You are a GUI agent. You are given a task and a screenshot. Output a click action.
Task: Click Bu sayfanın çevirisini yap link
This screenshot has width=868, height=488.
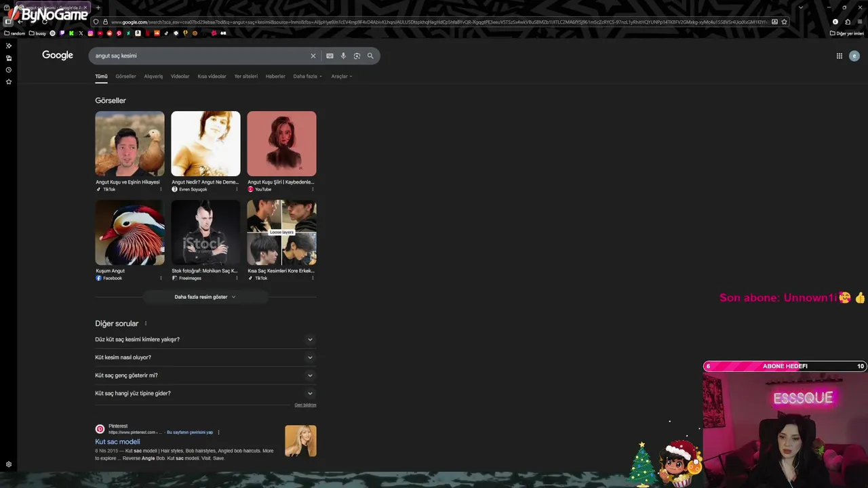tap(190, 432)
